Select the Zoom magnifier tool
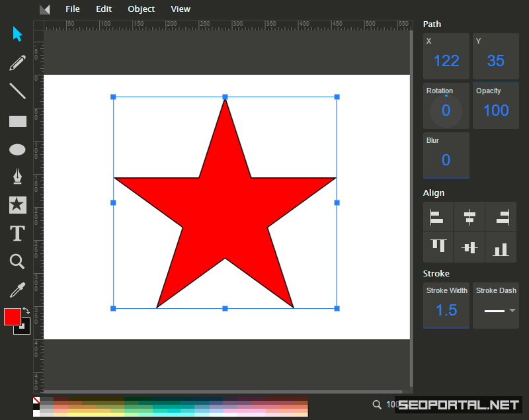The image size is (529, 420). (17, 262)
